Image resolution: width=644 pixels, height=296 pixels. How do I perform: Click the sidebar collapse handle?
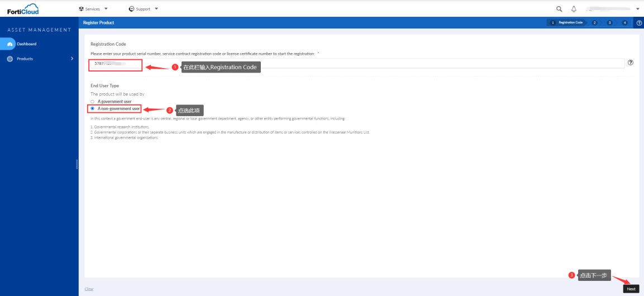tap(77, 164)
